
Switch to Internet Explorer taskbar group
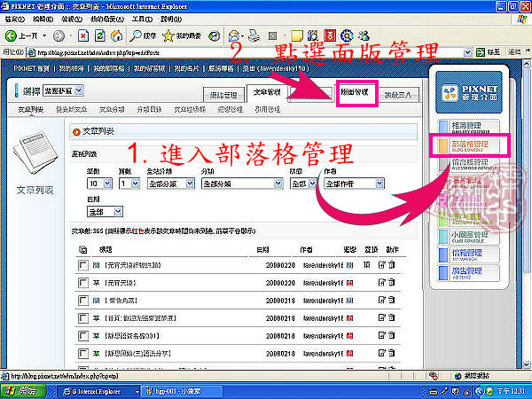(x=97, y=391)
